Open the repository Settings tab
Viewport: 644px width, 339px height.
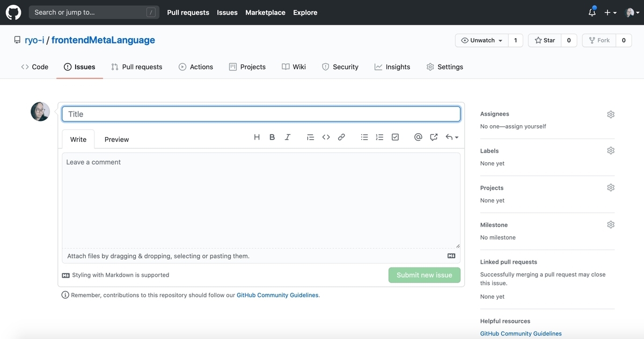[x=445, y=67]
